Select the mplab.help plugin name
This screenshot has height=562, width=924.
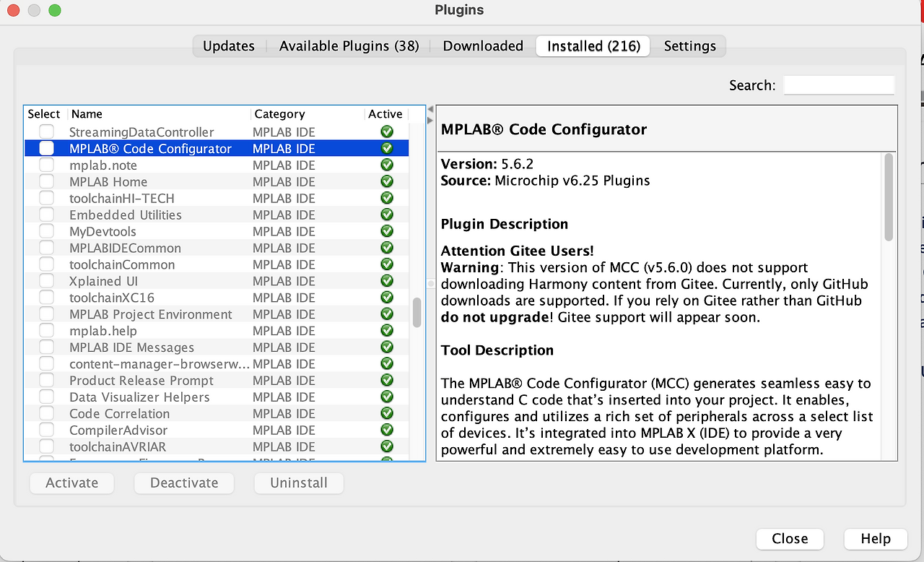103,331
